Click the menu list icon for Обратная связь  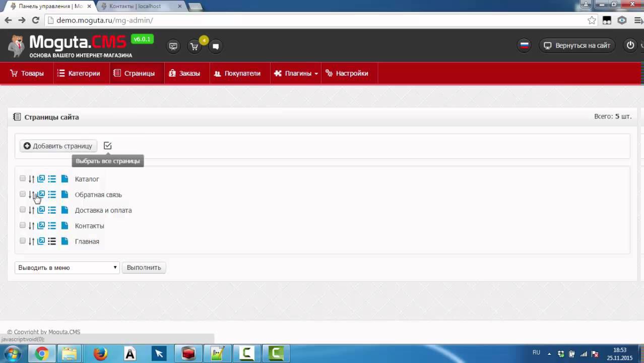coord(52,195)
